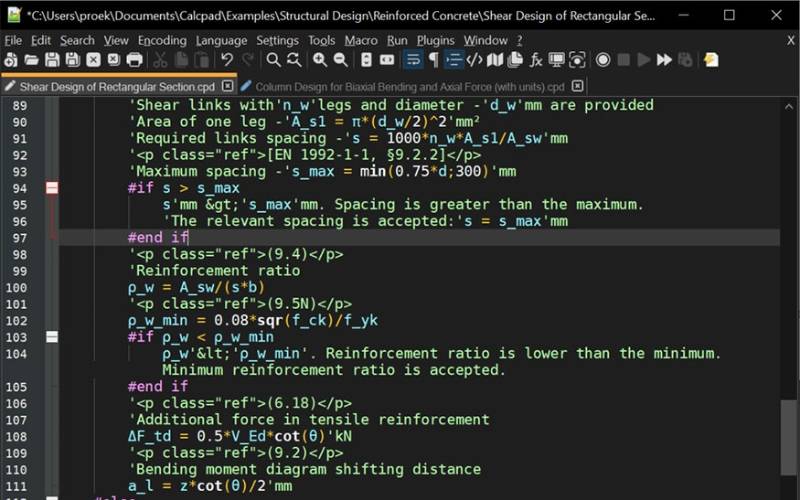Open the Plugins menu
This screenshot has height=500, width=800.
coord(435,40)
